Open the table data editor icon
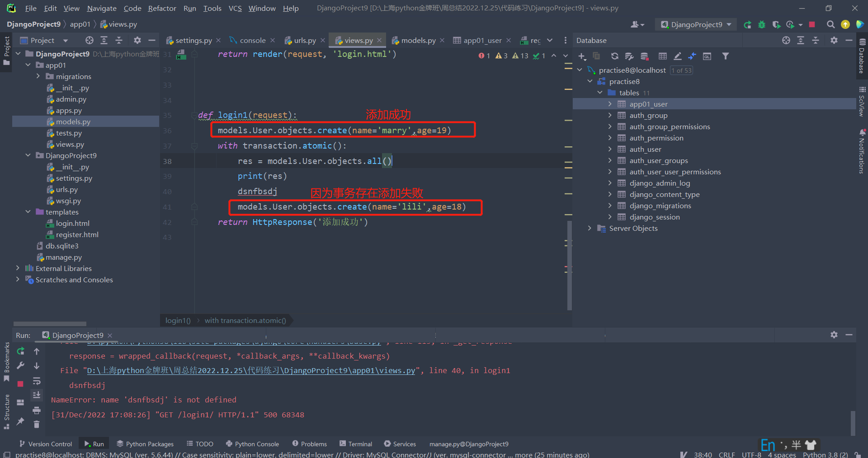 pyautogui.click(x=663, y=56)
